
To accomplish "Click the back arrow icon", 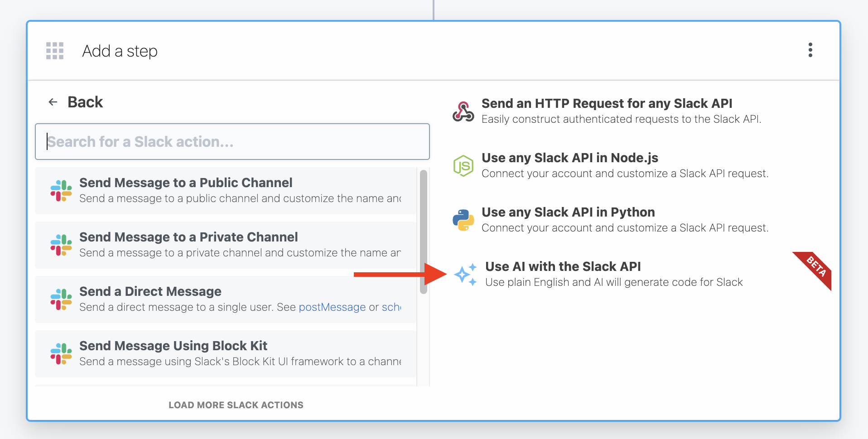I will coord(53,102).
